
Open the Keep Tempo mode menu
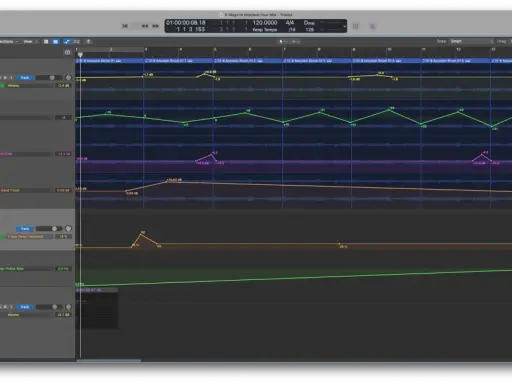click(265, 30)
